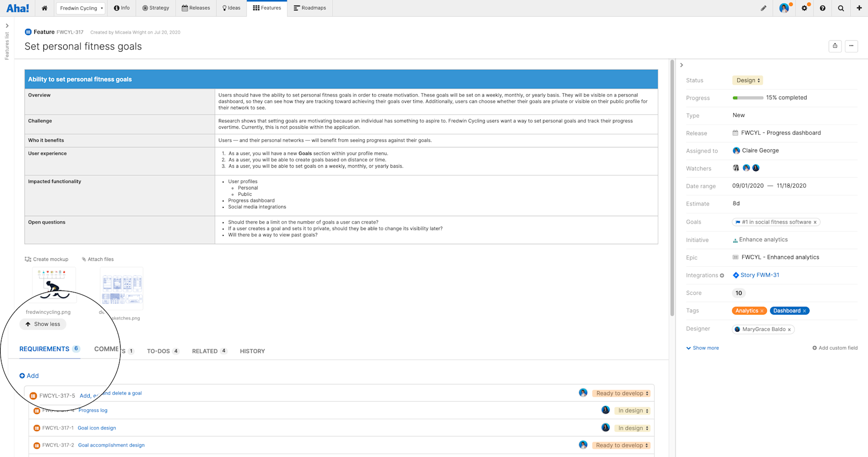Click the Attach files paperclip icon

click(x=84, y=259)
